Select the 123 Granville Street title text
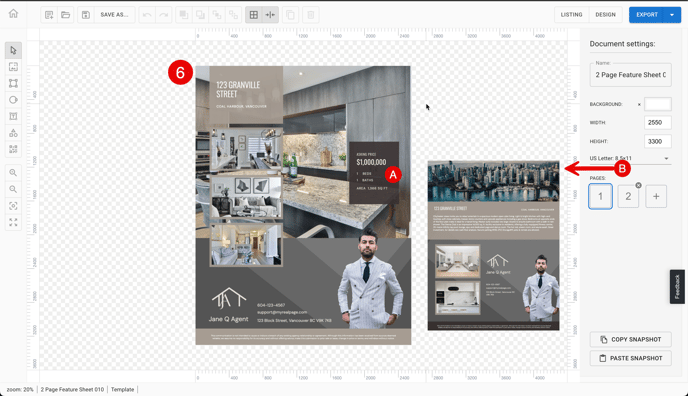The width and height of the screenshot is (688, 396). click(238, 89)
